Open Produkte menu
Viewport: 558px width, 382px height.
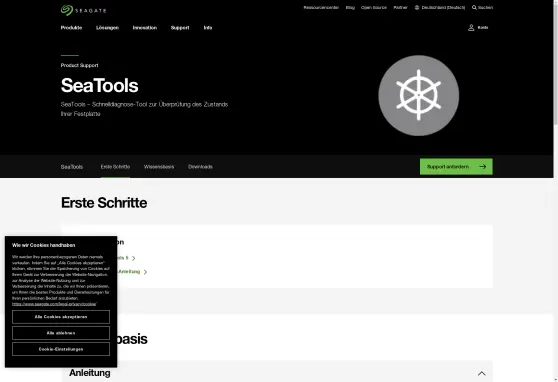tap(71, 28)
